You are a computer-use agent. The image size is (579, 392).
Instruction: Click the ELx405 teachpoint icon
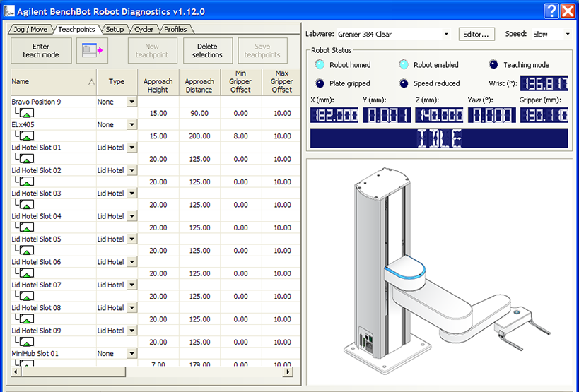pos(26,136)
